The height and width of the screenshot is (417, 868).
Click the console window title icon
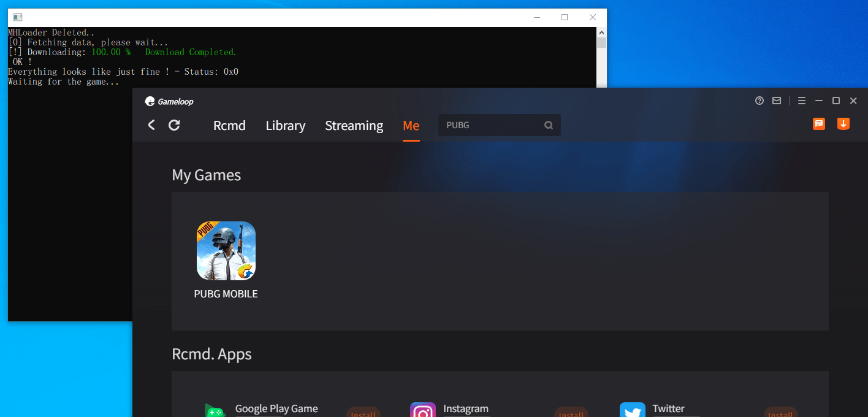tap(18, 17)
